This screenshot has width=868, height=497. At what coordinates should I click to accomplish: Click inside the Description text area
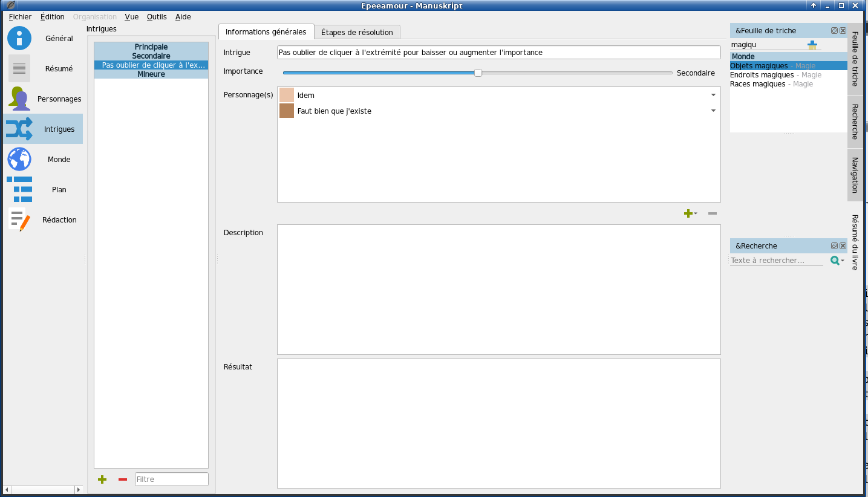[499, 290]
